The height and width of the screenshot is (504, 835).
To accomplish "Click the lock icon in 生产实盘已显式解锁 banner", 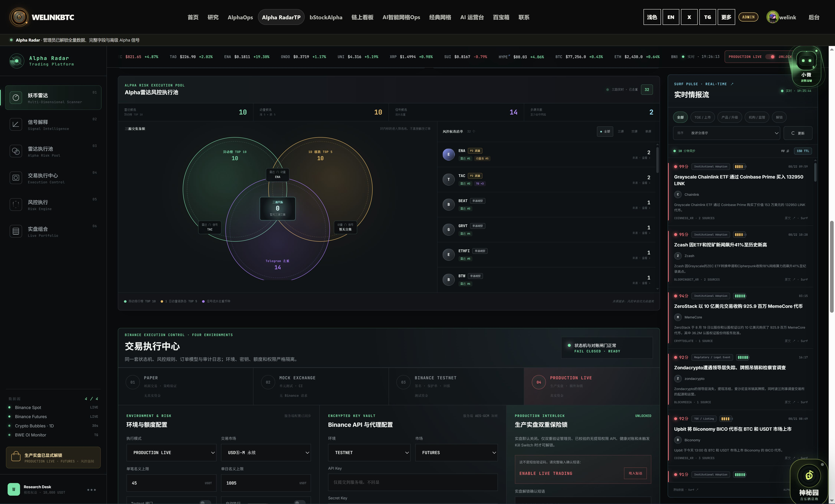I will click(16, 456).
